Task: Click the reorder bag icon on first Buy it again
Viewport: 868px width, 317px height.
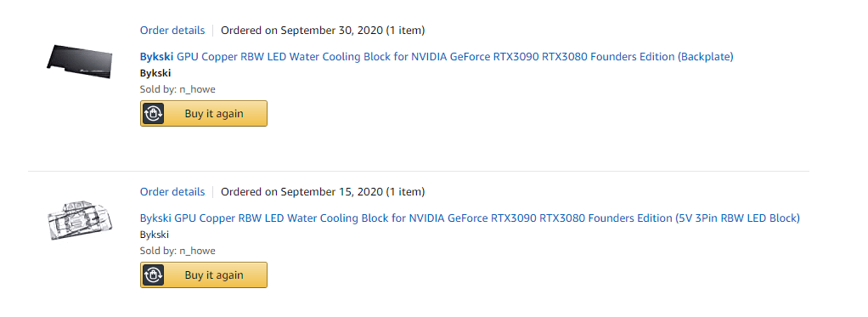Action: [153, 114]
